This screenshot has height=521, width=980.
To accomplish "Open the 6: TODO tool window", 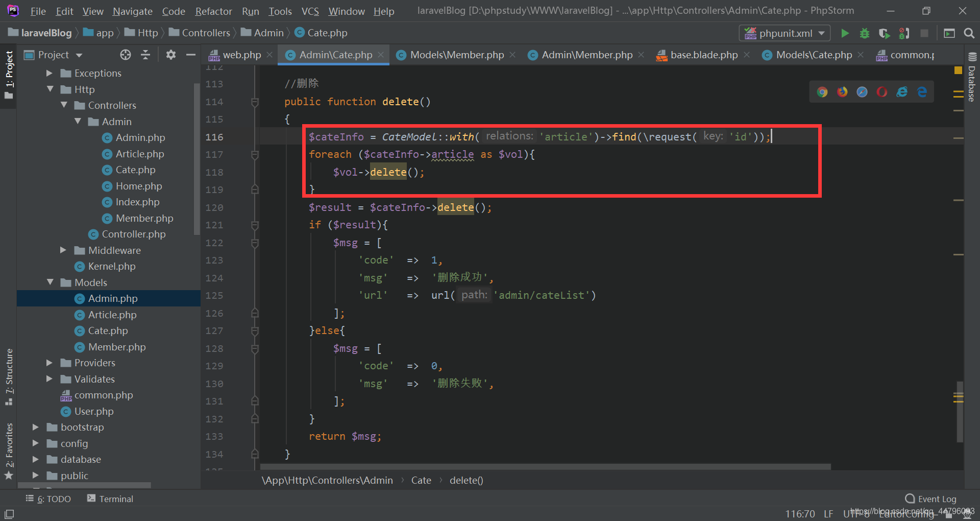I will 48,499.
